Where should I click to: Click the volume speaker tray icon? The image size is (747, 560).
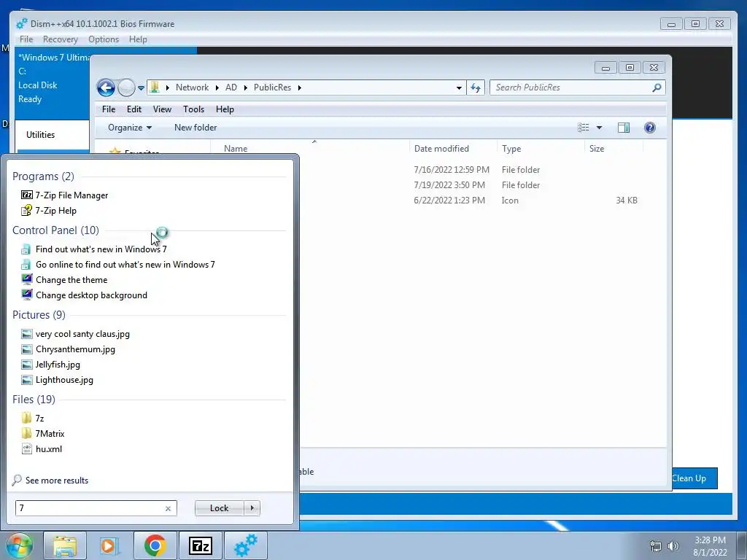coord(673,546)
